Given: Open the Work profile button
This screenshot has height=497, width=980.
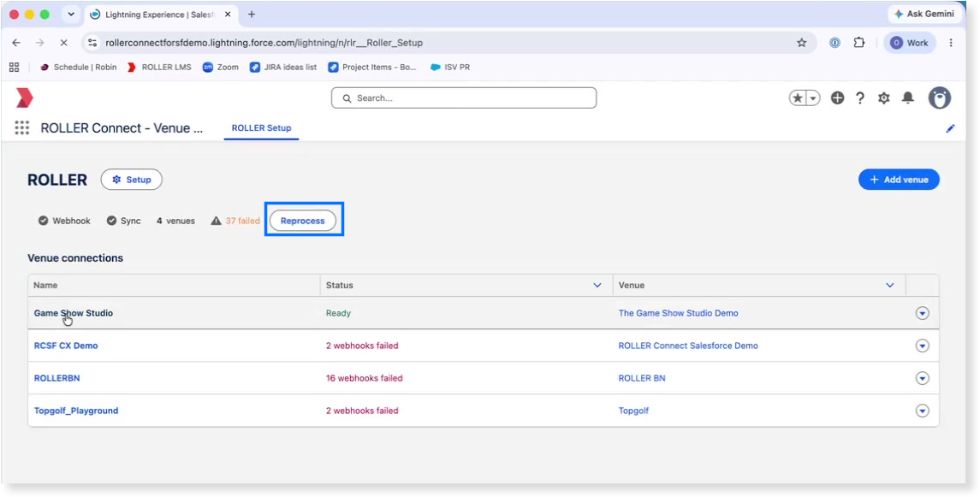Looking at the screenshot, I should [x=909, y=43].
